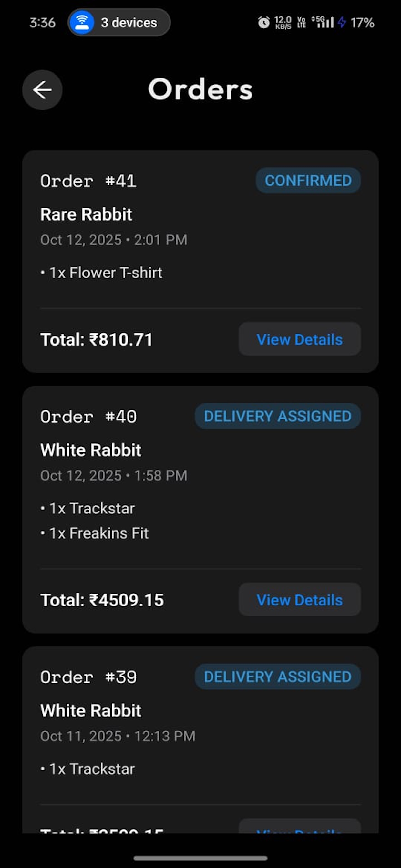Tap DELIVERY ASSIGNED badge on Order #39

click(278, 677)
